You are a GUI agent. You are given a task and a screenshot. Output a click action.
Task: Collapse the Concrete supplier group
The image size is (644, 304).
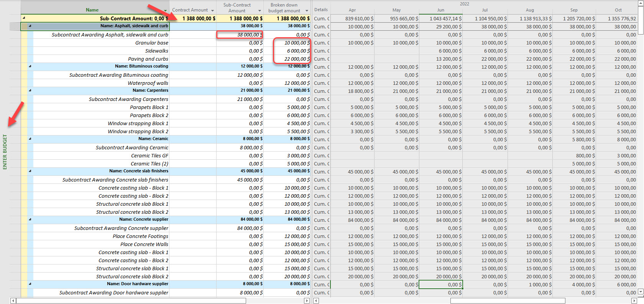(x=30, y=220)
